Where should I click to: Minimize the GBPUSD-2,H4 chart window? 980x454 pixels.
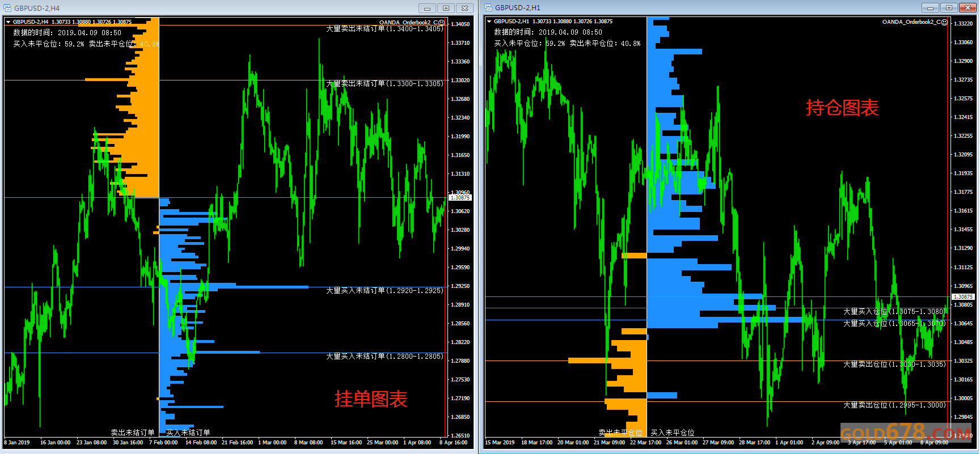click(x=427, y=8)
